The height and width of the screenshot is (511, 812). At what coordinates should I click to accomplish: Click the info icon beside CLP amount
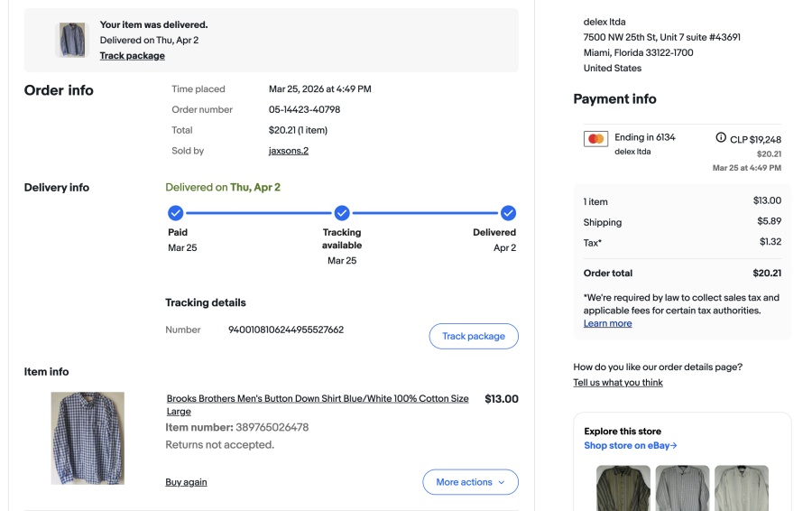click(721, 138)
